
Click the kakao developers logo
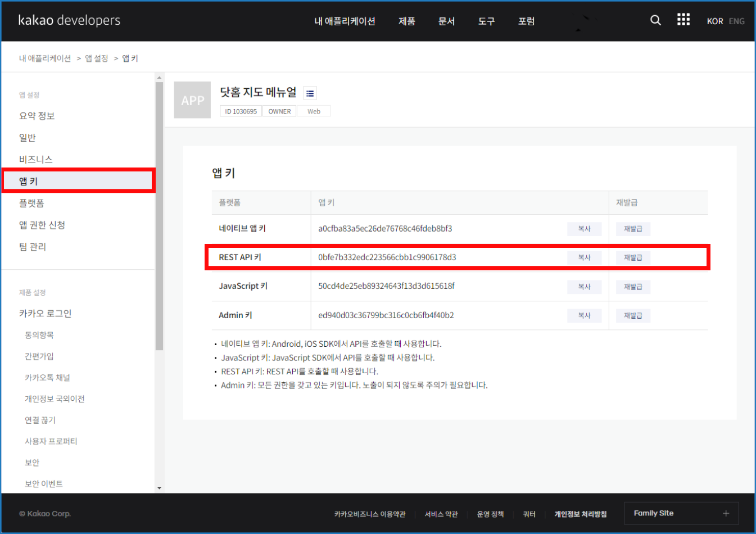(69, 20)
